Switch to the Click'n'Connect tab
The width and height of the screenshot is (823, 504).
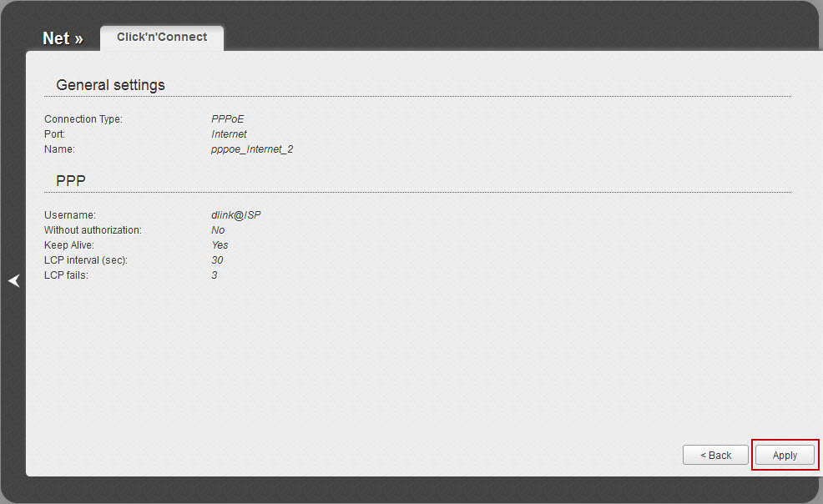162,38
